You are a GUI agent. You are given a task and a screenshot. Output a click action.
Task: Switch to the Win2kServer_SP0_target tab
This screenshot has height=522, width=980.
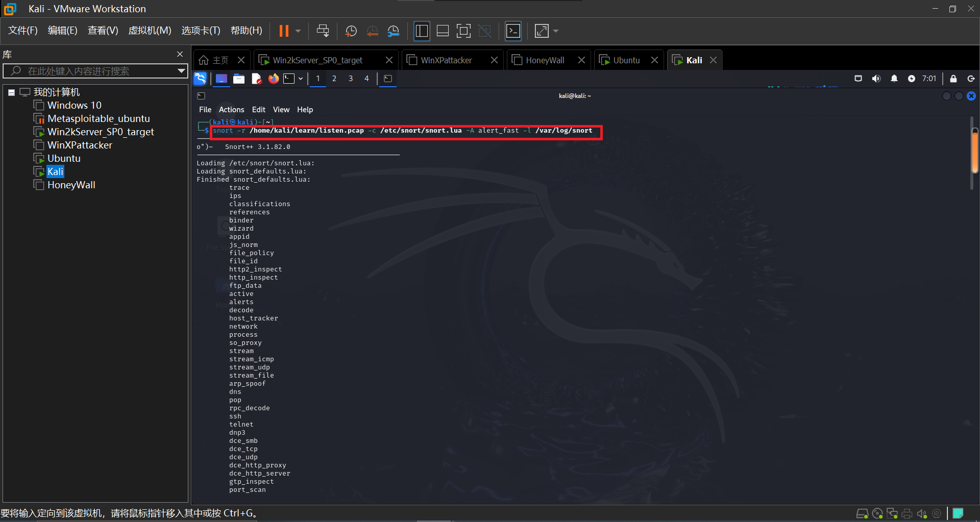click(317, 60)
